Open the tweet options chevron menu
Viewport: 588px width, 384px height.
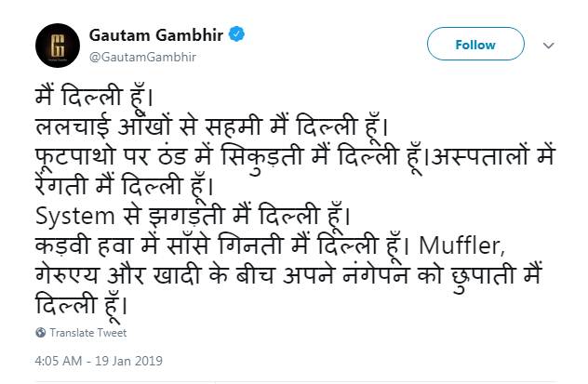pyautogui.click(x=549, y=45)
